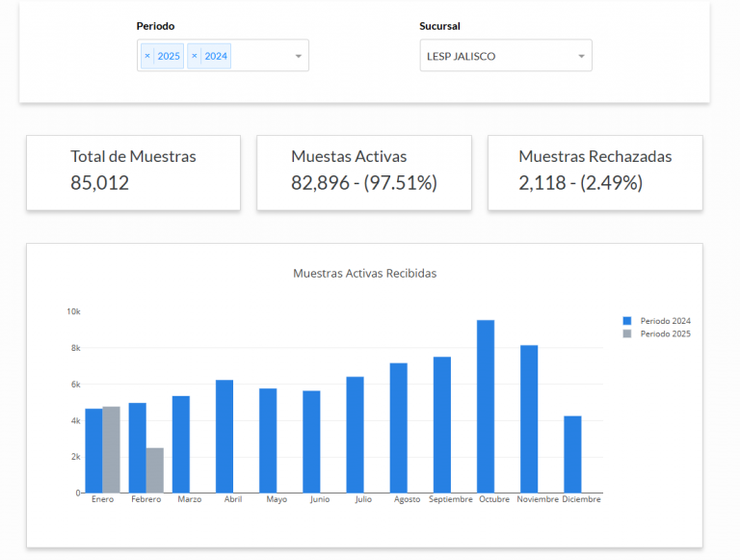The width and height of the screenshot is (740, 560).
Task: Pick the Agosto bar in chart
Action: pos(398,428)
